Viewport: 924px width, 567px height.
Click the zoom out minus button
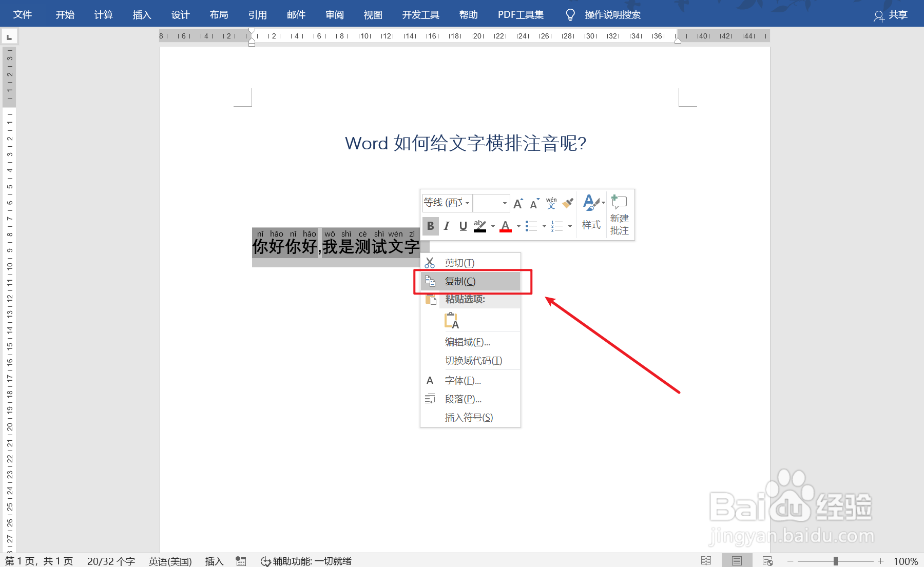click(x=791, y=561)
